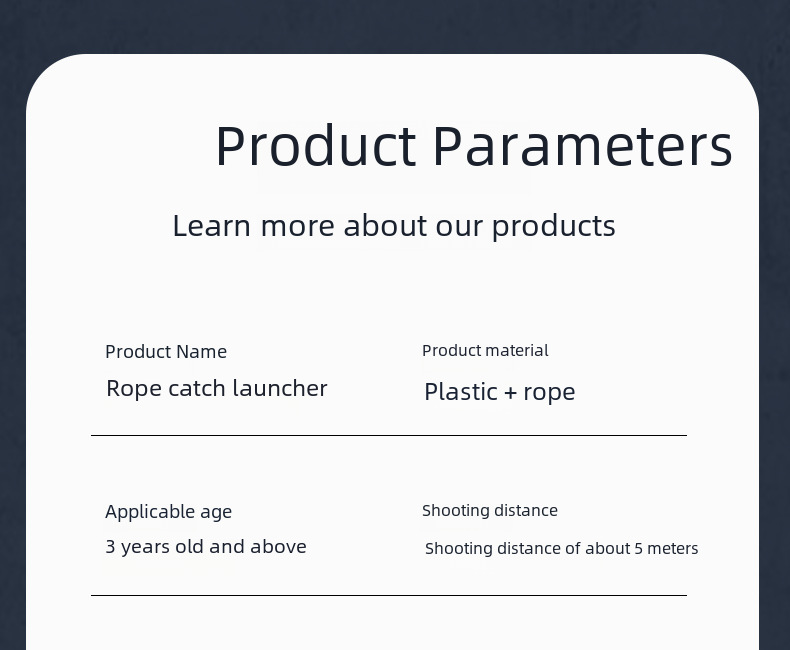Select the Product Name label

point(166,352)
